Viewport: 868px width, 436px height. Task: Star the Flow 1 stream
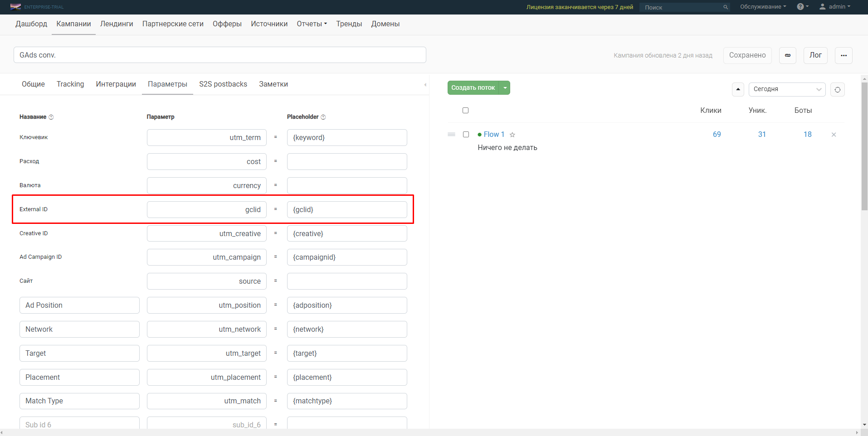(x=512, y=135)
